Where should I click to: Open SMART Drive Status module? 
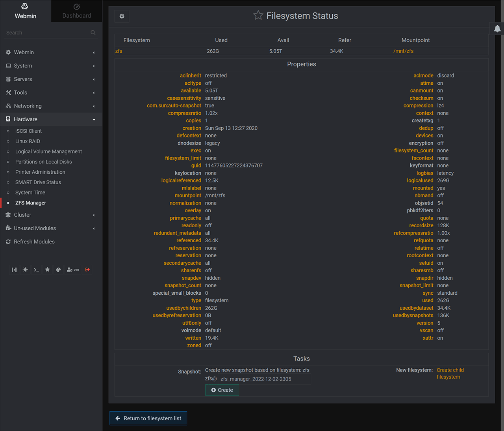(x=38, y=182)
